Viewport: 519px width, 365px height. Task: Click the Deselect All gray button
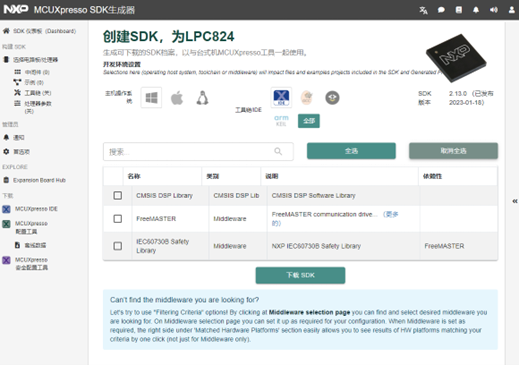tap(453, 151)
